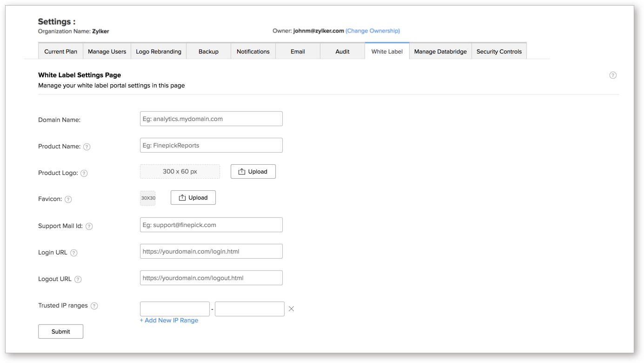Click the first Trusted IP range field
Screen dimensions: 644x363
click(x=174, y=309)
